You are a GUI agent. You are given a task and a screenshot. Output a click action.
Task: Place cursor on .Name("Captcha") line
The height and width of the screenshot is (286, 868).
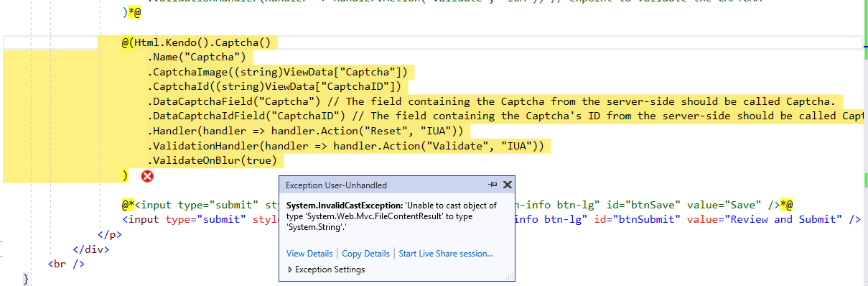[x=197, y=57]
